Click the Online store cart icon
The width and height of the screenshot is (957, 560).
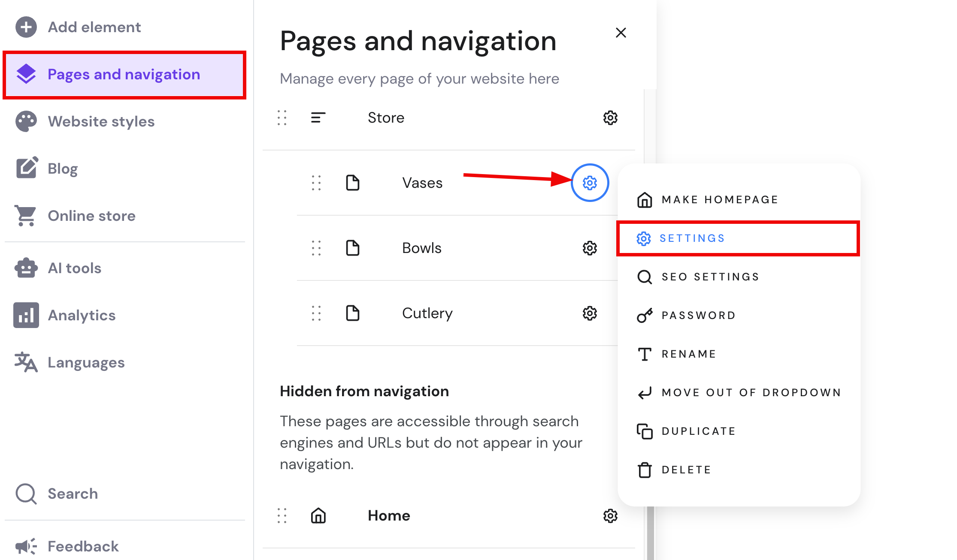coord(26,216)
